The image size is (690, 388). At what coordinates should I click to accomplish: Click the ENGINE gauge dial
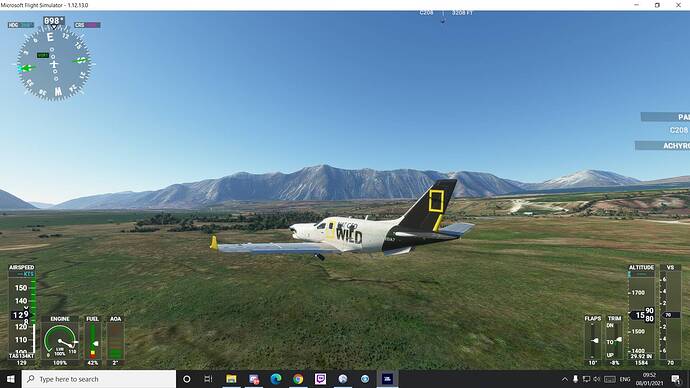click(60, 341)
